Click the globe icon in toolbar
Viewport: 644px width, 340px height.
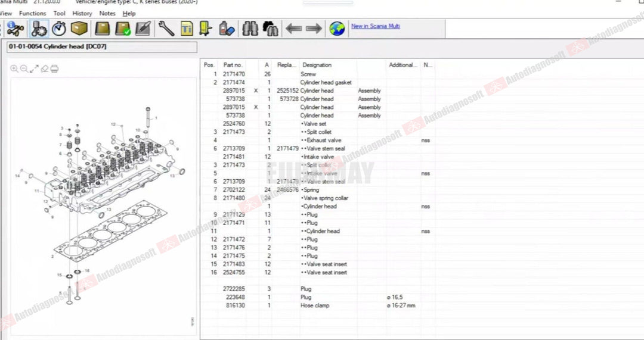point(337,29)
